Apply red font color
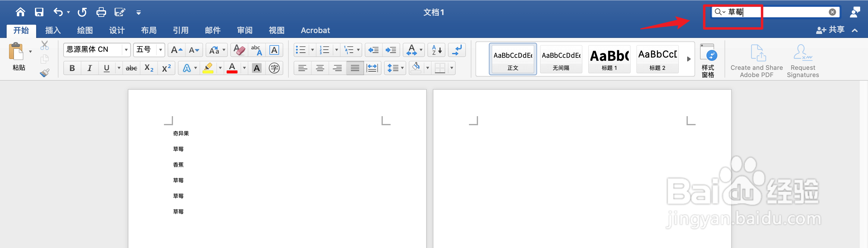This screenshot has height=248, width=868. click(x=232, y=68)
